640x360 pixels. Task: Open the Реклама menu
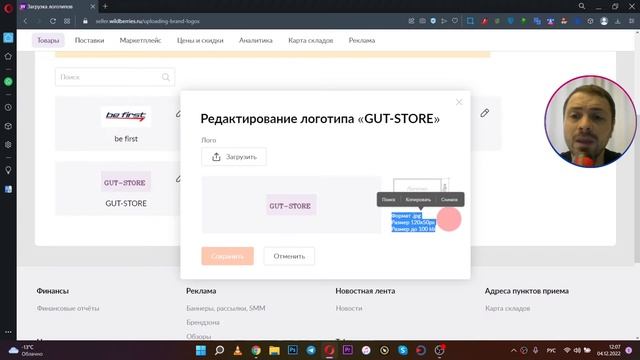pyautogui.click(x=362, y=40)
